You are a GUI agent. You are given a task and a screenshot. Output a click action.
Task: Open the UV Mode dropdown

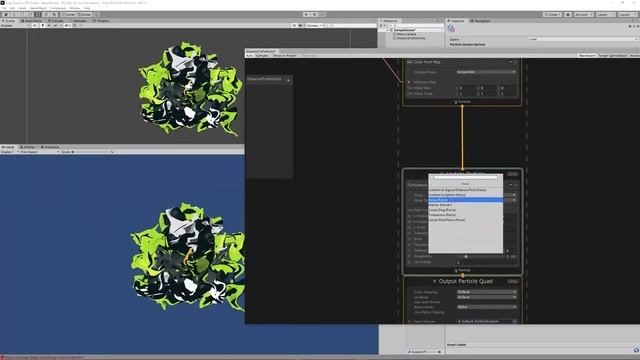tap(486, 297)
